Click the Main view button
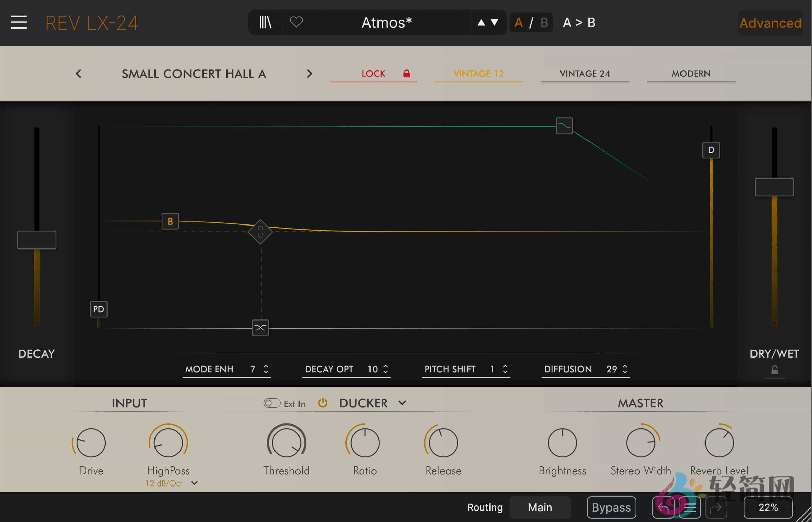Screen dimensions: 812x522 click(540, 507)
